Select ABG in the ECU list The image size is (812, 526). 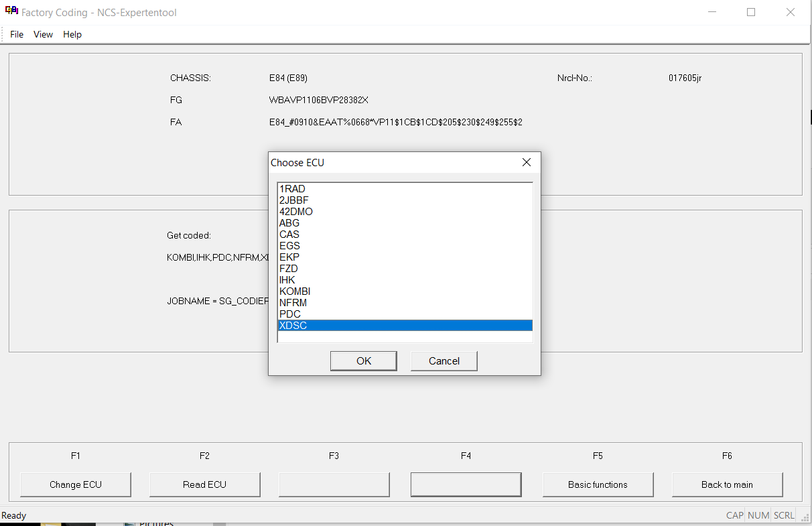pyautogui.click(x=405, y=223)
